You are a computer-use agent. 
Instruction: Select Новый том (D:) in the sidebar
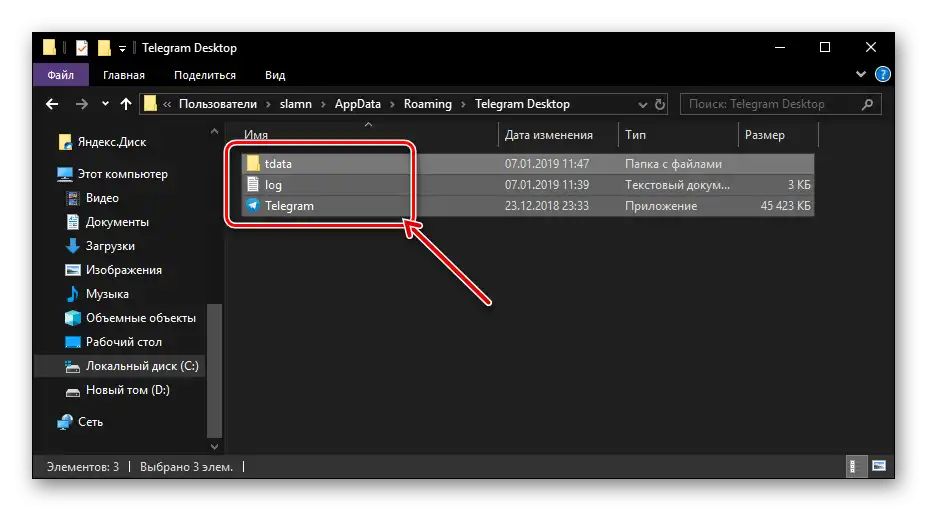pyautogui.click(x=117, y=390)
